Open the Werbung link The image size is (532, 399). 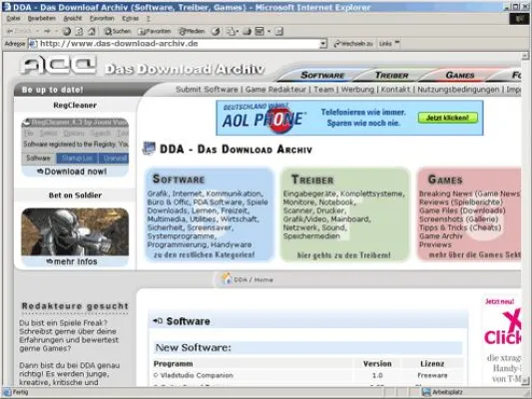click(x=357, y=90)
